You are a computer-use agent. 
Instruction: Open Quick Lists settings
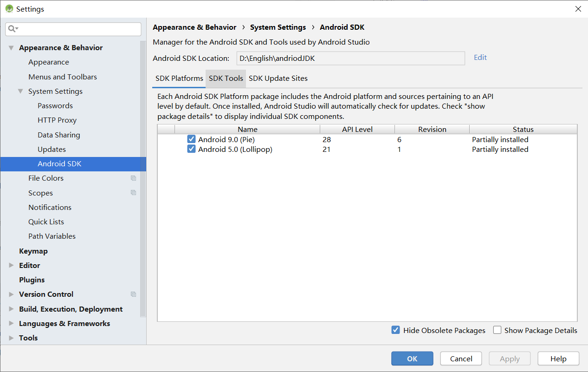(46, 222)
